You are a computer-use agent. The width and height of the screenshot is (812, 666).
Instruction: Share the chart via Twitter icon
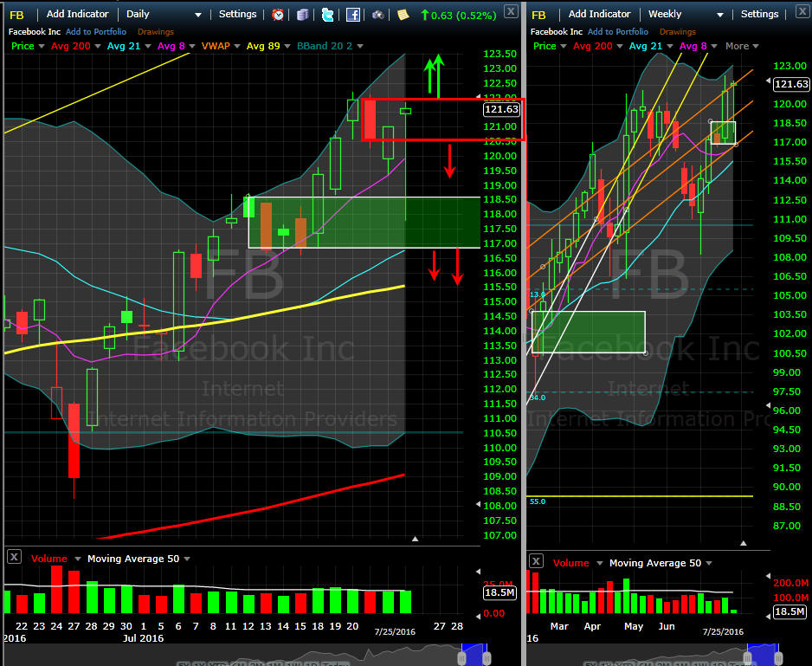(327, 15)
